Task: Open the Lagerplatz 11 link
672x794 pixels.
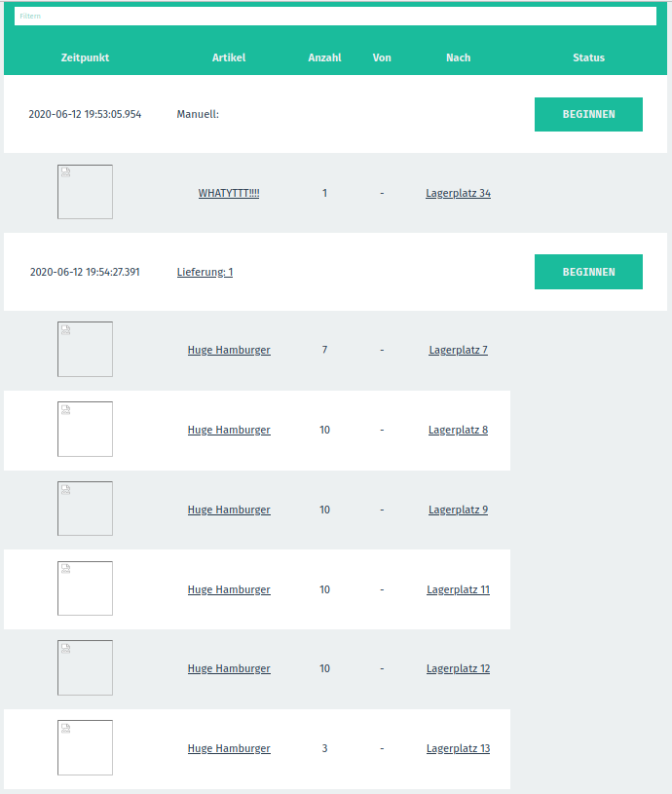Action: point(458,589)
